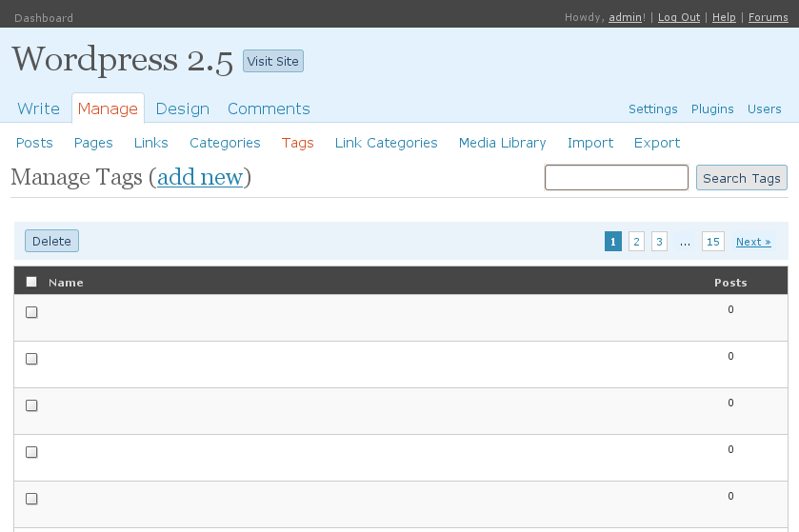Open the Dashboard link
Screen dimensions: 799x532
(x=44, y=18)
